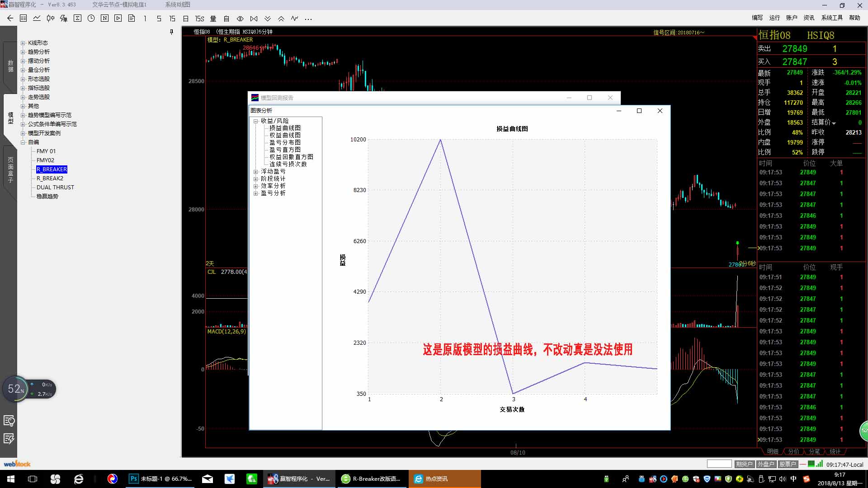This screenshot has width=868, height=488.
Task: Open the candlestick chart toolbar icon
Action: click(x=50, y=19)
